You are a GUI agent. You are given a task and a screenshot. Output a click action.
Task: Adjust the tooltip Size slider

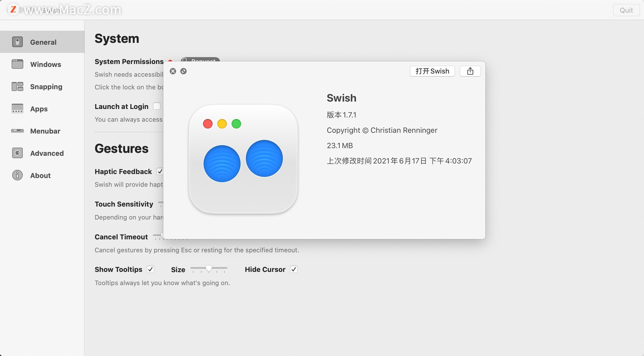209,269
